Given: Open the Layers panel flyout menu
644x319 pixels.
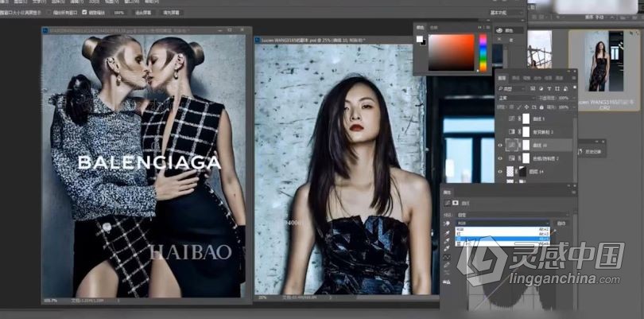Looking at the screenshot, I should click(574, 78).
